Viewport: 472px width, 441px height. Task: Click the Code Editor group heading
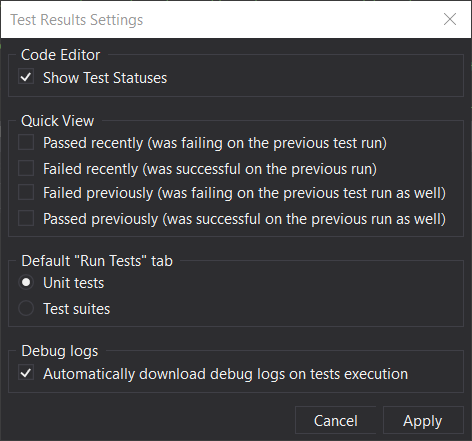click(x=60, y=55)
